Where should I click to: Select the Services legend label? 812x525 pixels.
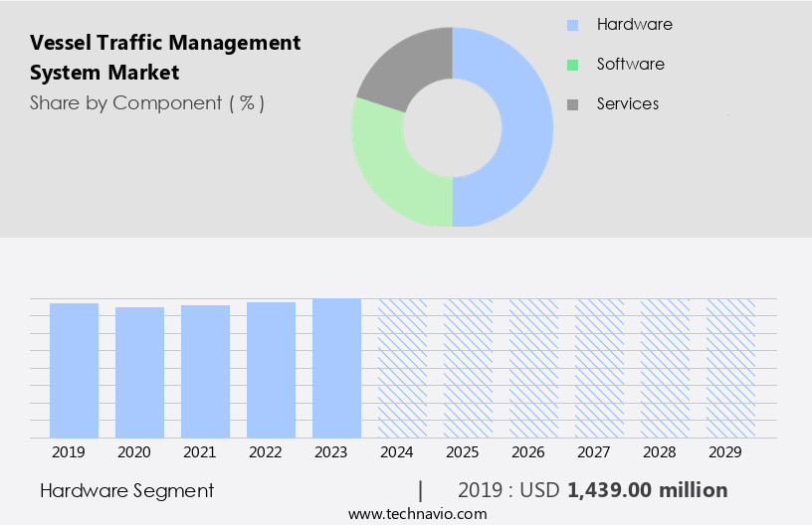[627, 103]
